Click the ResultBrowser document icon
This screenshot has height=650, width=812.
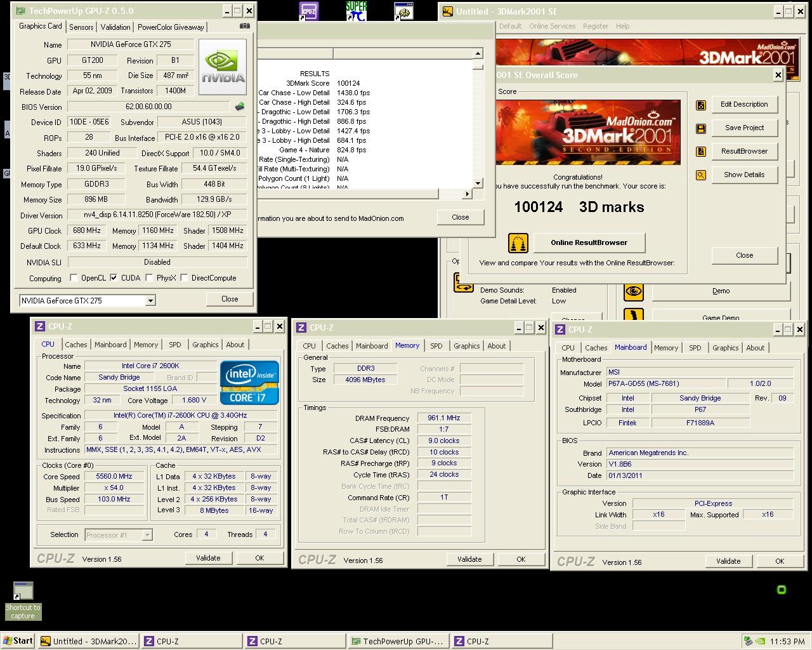(x=701, y=152)
